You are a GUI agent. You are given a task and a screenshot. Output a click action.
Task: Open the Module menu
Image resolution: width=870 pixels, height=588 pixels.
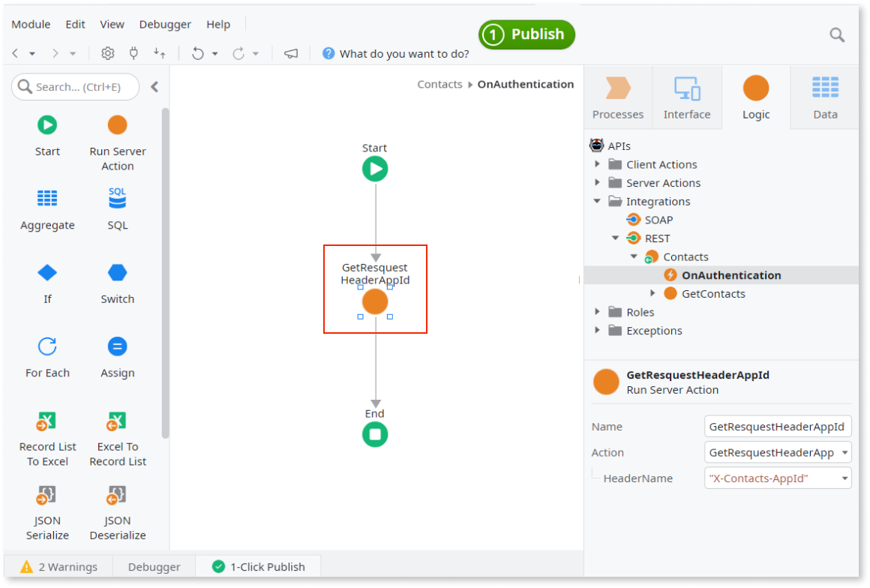[x=31, y=24]
